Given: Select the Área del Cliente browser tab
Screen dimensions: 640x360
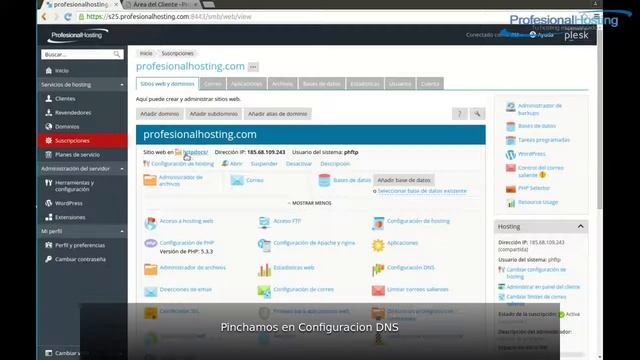Looking at the screenshot, I should (161, 4).
